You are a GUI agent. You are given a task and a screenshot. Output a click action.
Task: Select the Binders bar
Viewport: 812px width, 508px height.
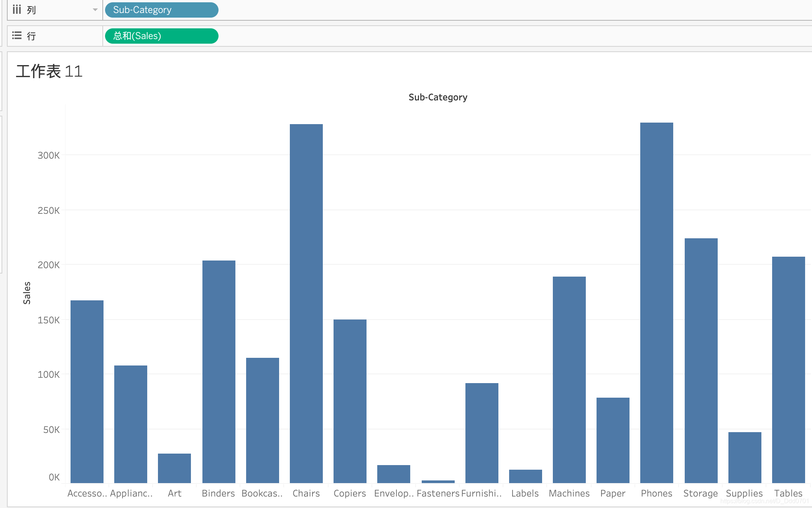point(219,372)
